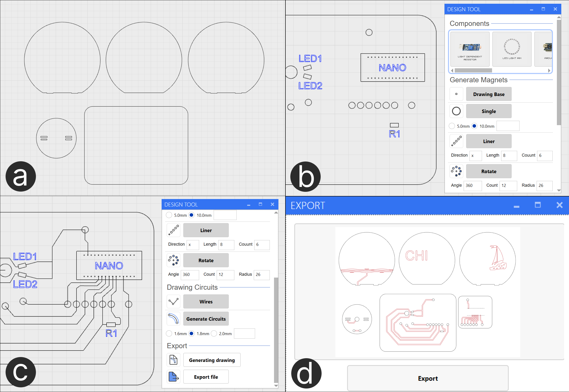Choose the Light Dependent Resistor component

[470, 49]
